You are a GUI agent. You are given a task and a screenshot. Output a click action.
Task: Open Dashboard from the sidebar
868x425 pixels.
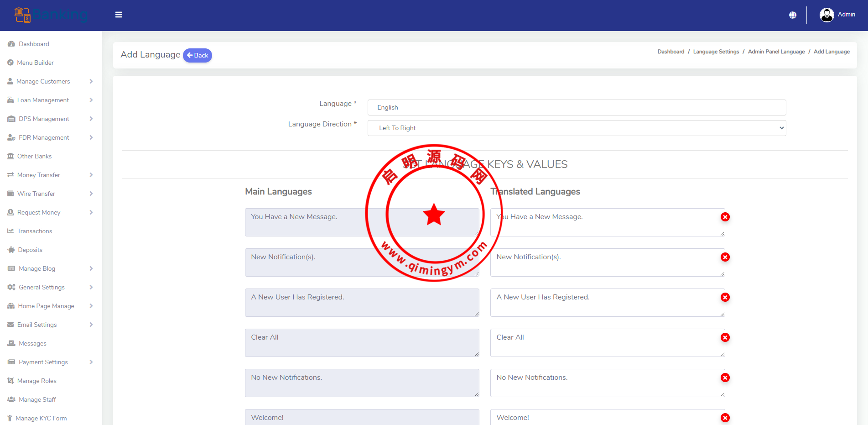(x=34, y=44)
